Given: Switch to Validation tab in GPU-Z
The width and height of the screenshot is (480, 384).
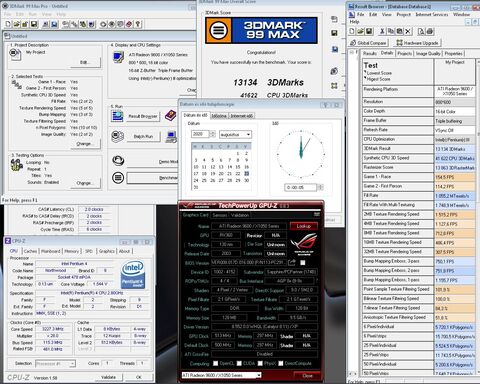Looking at the screenshot, I should click(240, 215).
